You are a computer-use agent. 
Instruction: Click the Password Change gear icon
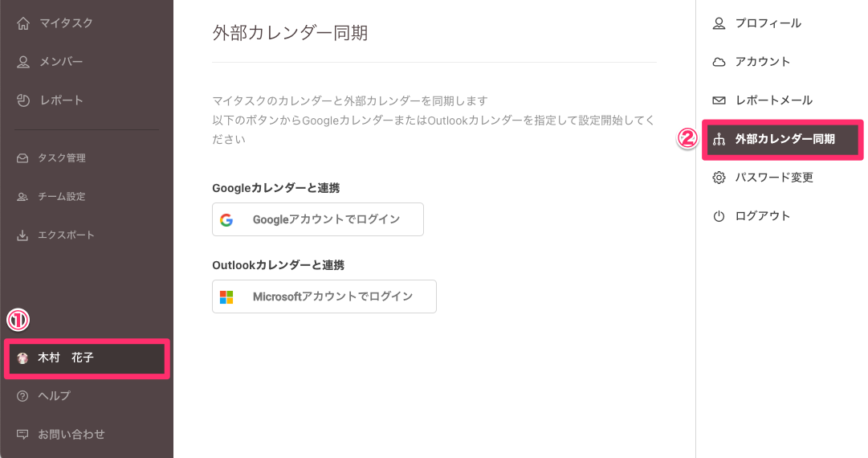(x=719, y=178)
